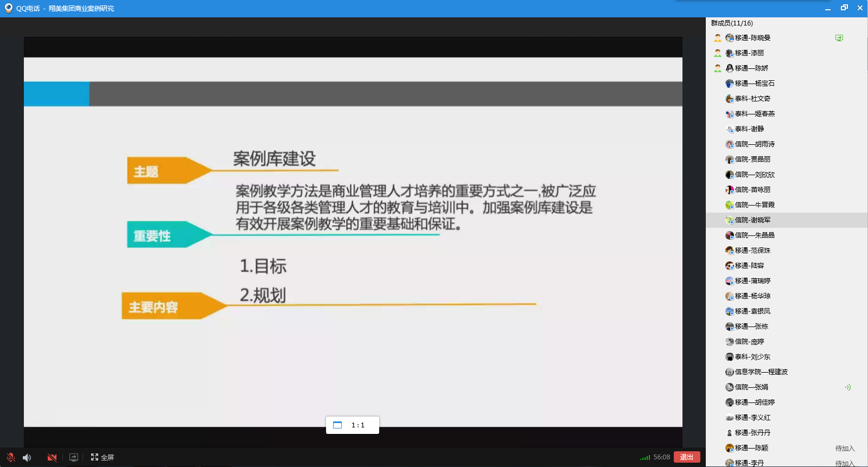Select member 信息学院—程建波 in the list

[761, 372]
